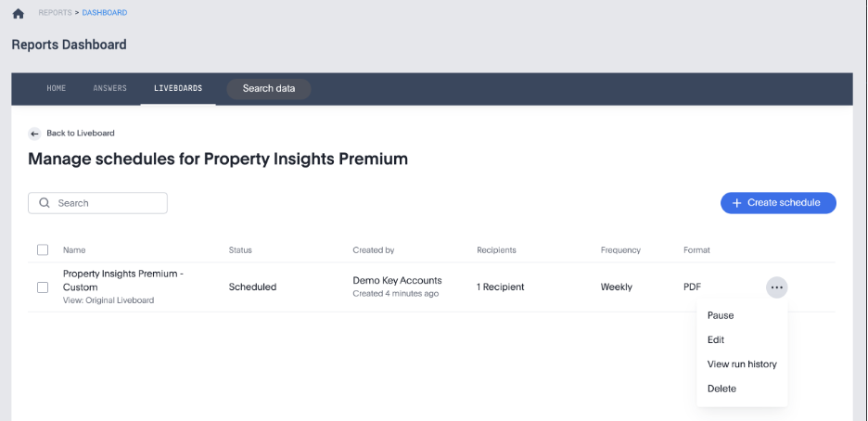Click the search magnifier icon

point(44,203)
